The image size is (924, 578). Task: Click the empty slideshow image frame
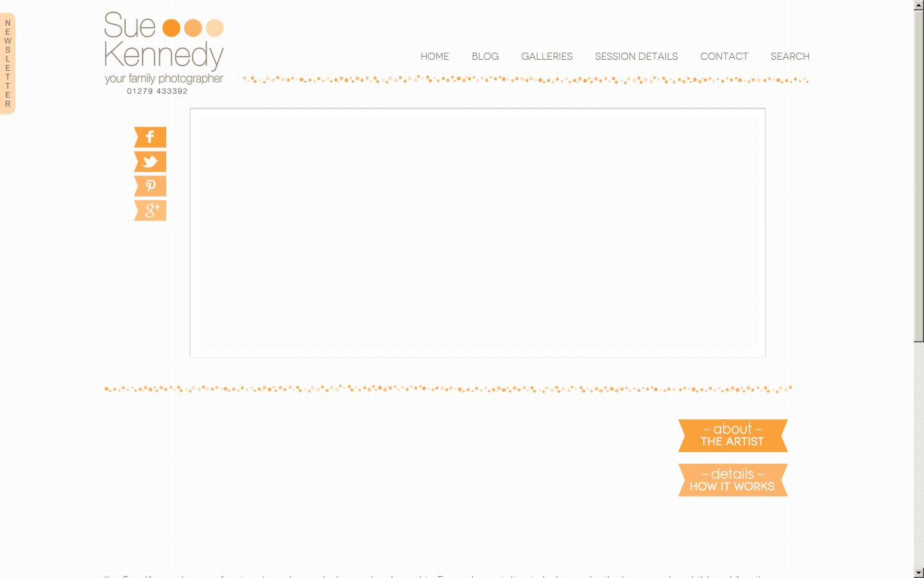tap(477, 232)
